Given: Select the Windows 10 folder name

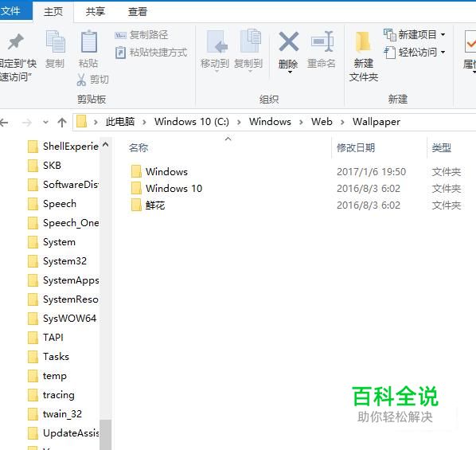Looking at the screenshot, I should coord(174,189).
